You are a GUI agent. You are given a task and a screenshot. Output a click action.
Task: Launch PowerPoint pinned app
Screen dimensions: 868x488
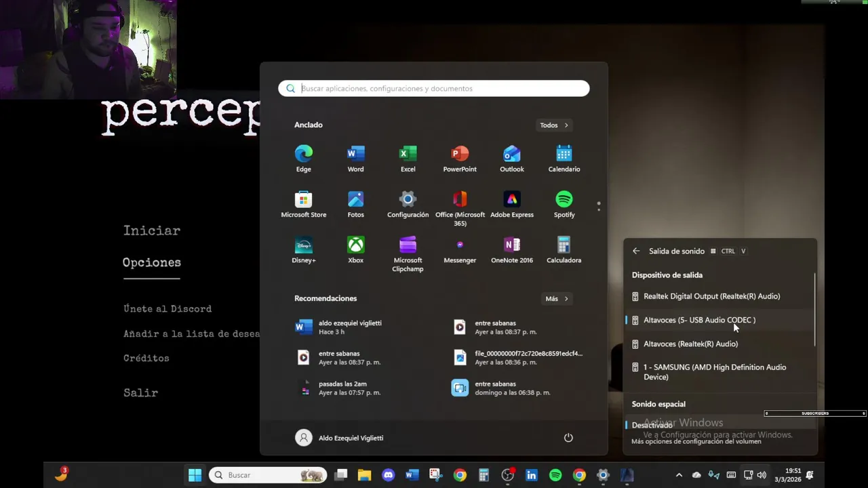point(460,159)
